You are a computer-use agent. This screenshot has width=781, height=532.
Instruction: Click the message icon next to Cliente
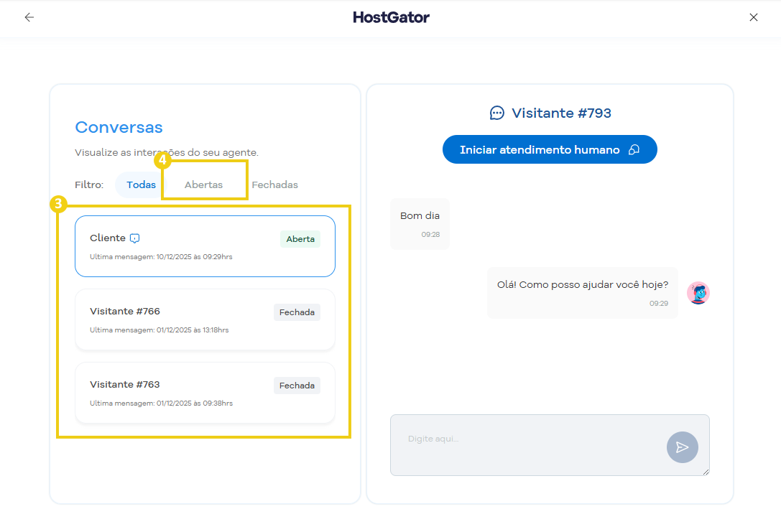134,238
